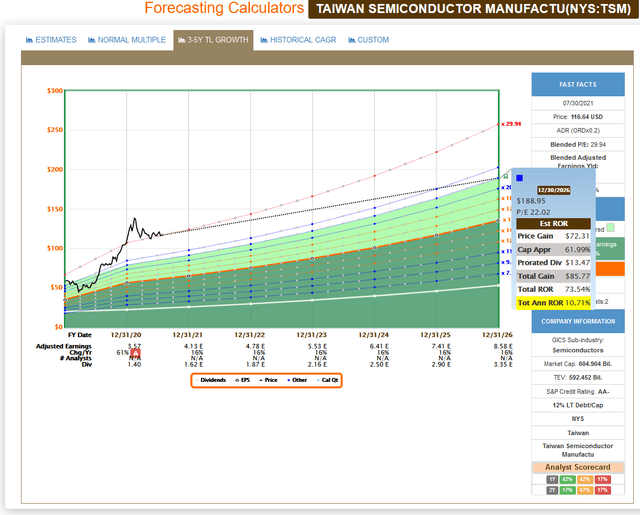Click the 4.13 E adjusted earnings value
This screenshot has height=515, width=640.
point(193,346)
